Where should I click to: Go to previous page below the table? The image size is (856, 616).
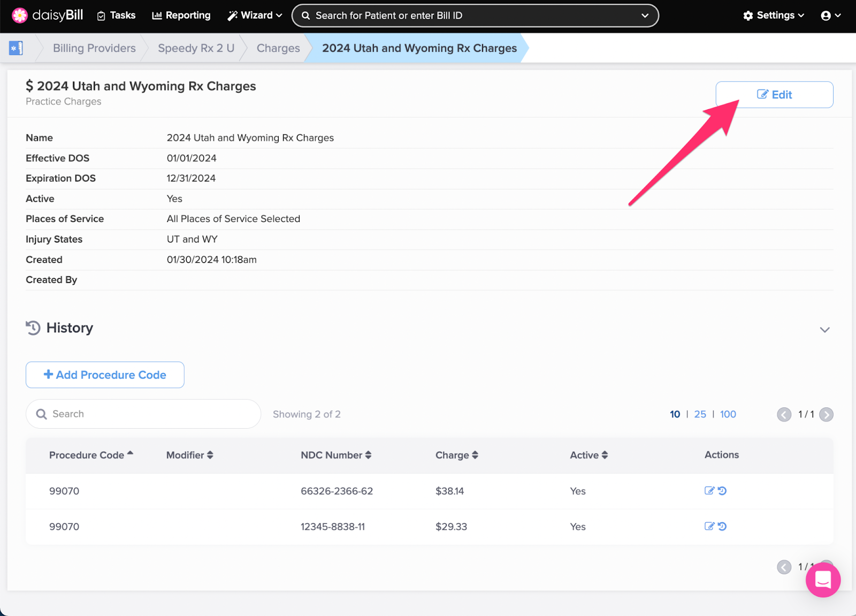point(784,567)
